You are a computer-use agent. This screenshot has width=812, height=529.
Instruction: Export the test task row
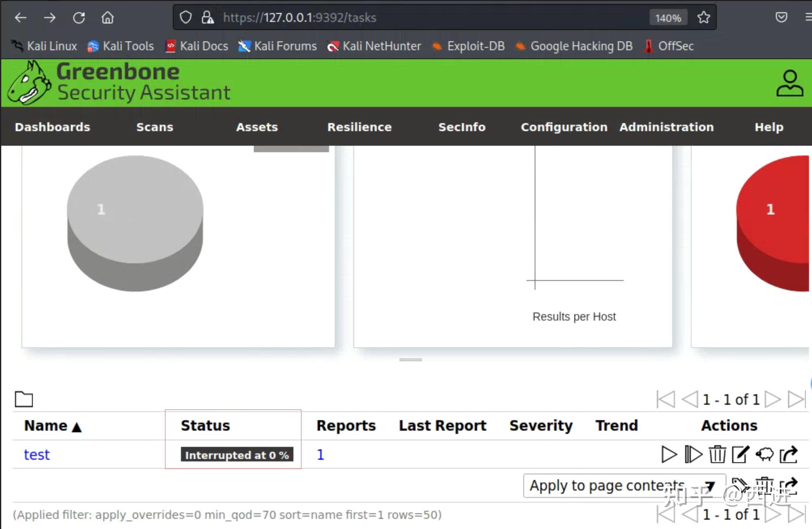788,455
